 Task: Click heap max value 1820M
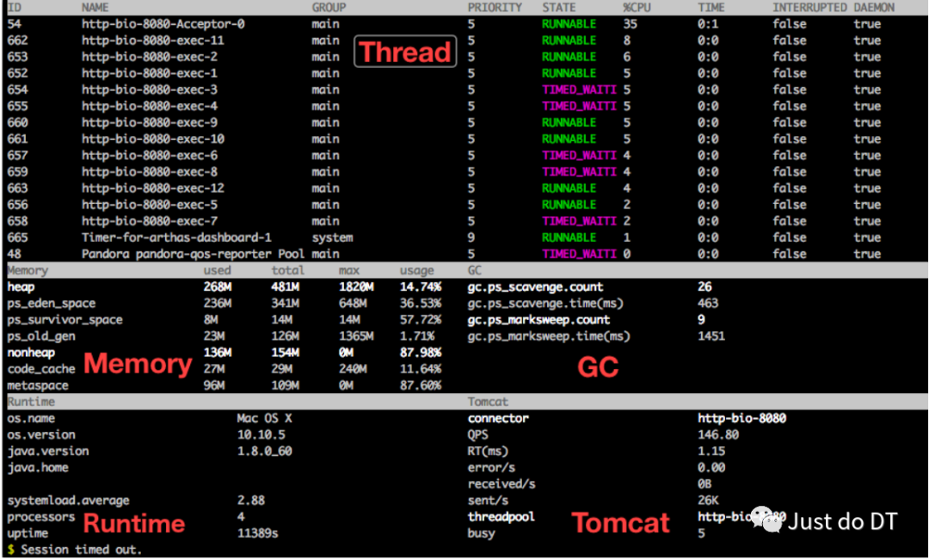tap(356, 286)
